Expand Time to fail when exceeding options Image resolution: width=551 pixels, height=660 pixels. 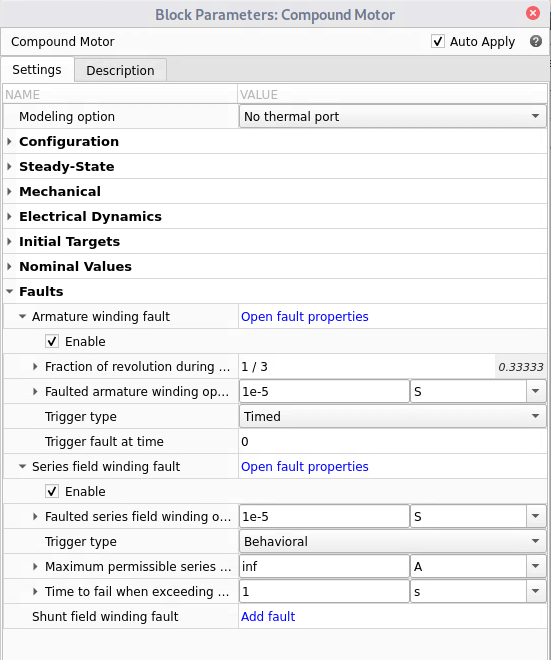coord(35,591)
